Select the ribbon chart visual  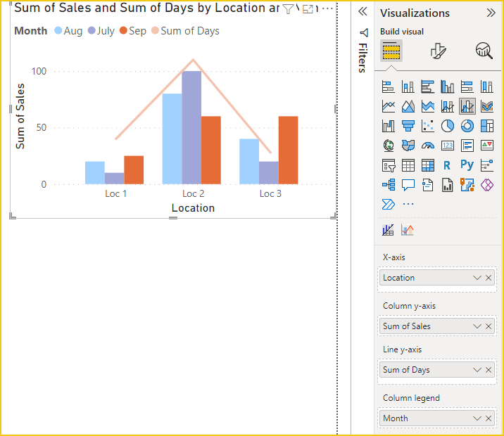(x=487, y=106)
